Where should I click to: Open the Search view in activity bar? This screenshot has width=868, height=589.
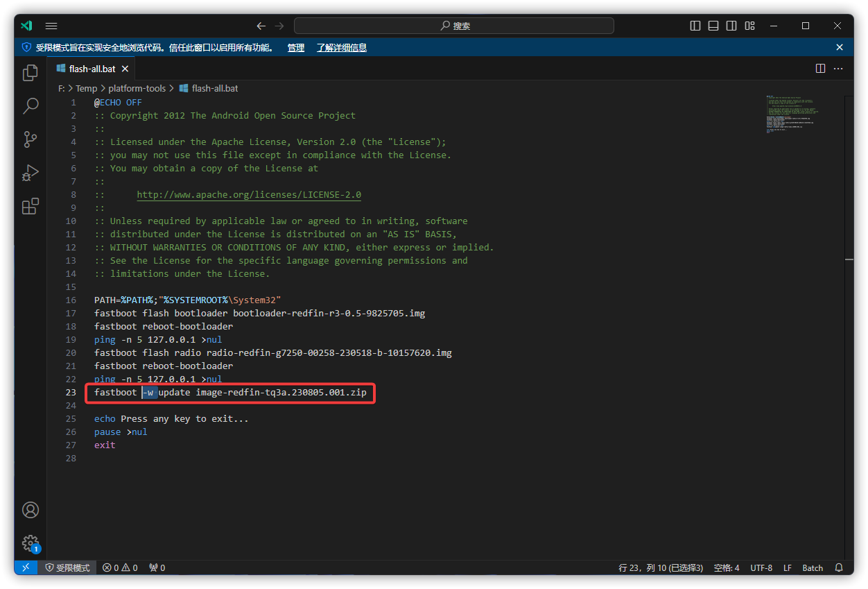point(31,106)
